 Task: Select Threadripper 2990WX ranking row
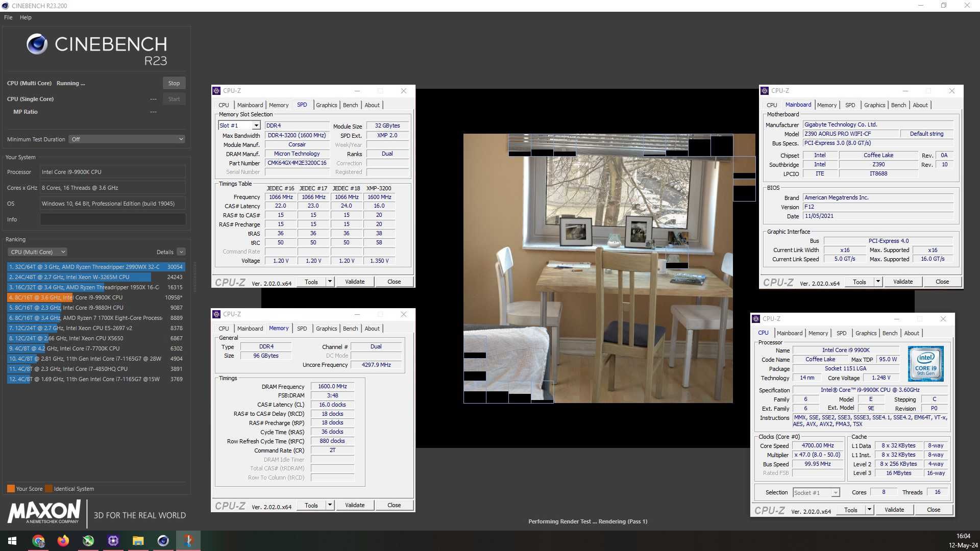(x=96, y=267)
